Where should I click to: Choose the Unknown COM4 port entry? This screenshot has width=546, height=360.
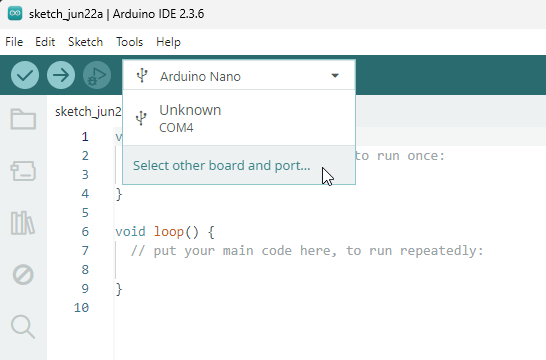[239, 118]
